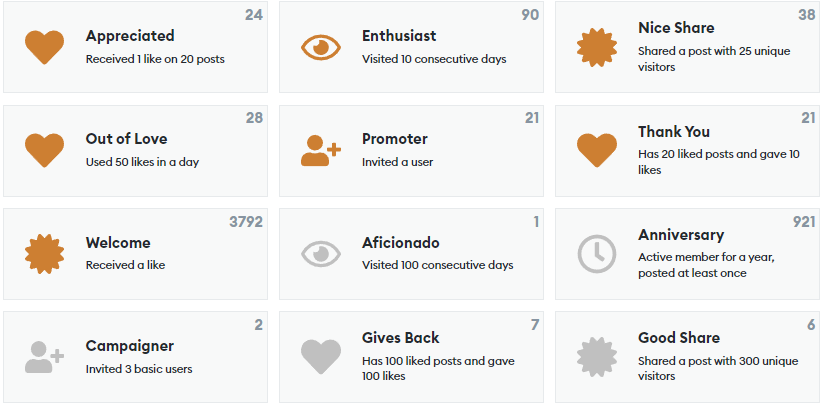Click the Campaigner badge description text
Image resolution: width=829 pixels, height=403 pixels.
click(139, 369)
